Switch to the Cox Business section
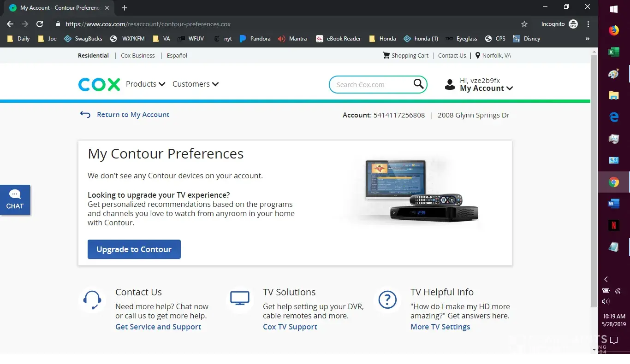This screenshot has width=630, height=364. point(137,55)
